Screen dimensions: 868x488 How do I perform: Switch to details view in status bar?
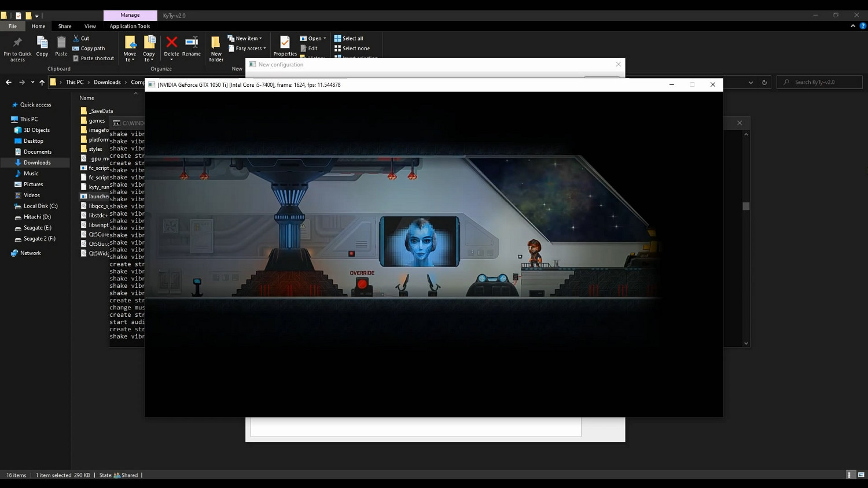pyautogui.click(x=850, y=475)
